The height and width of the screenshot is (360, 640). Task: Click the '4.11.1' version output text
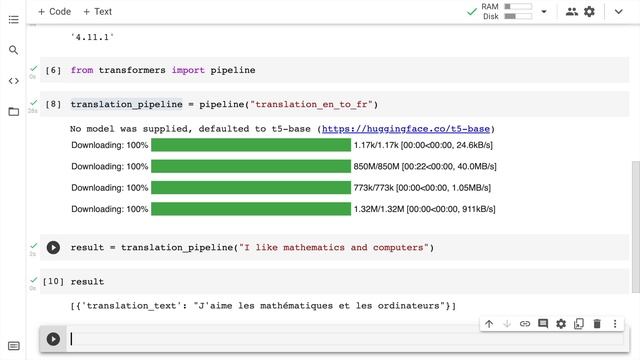click(92, 37)
